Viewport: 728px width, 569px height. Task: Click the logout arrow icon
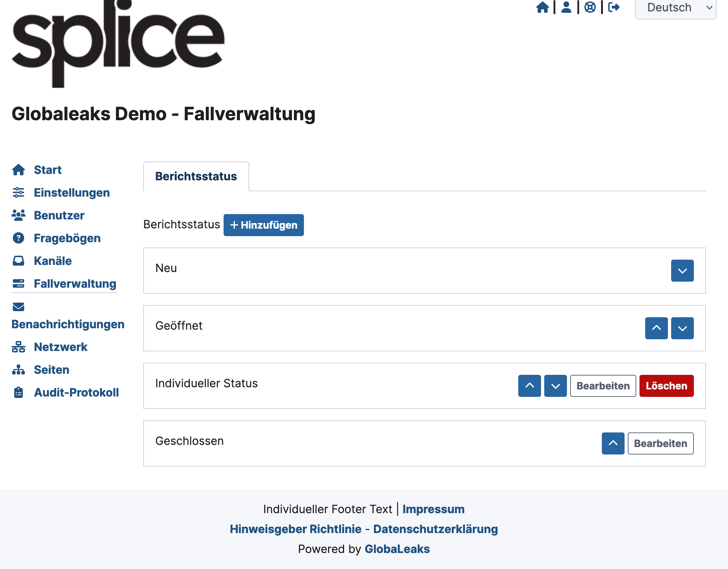(614, 7)
